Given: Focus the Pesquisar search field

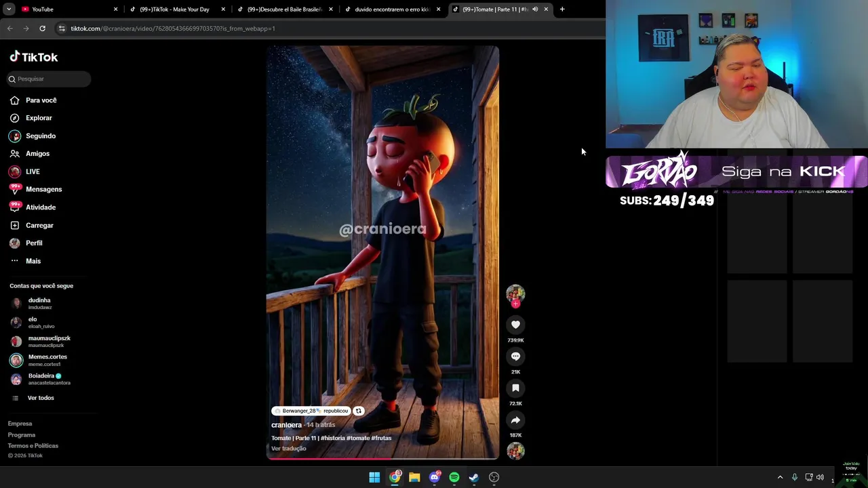Looking at the screenshot, I should [x=49, y=79].
